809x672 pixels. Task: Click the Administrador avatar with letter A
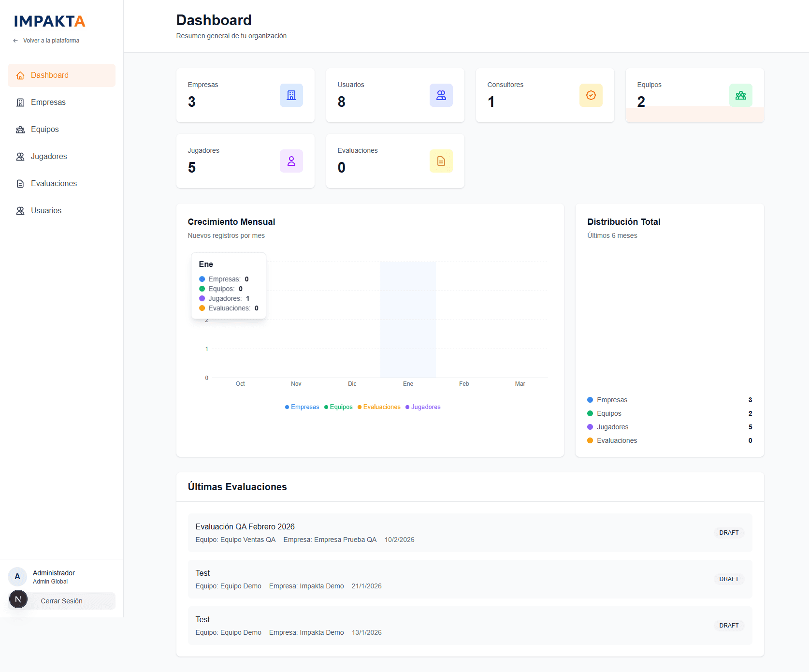click(17, 576)
